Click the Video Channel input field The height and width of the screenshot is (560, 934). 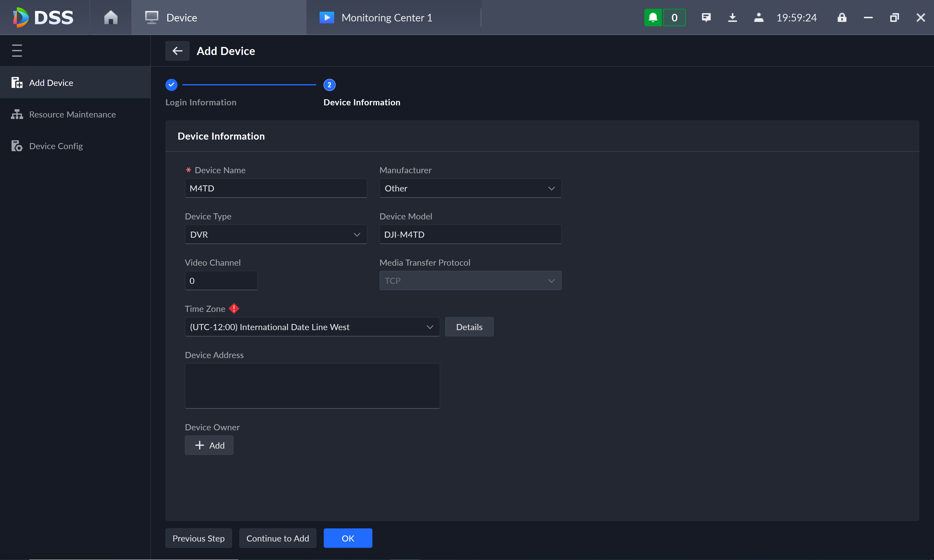[221, 281]
